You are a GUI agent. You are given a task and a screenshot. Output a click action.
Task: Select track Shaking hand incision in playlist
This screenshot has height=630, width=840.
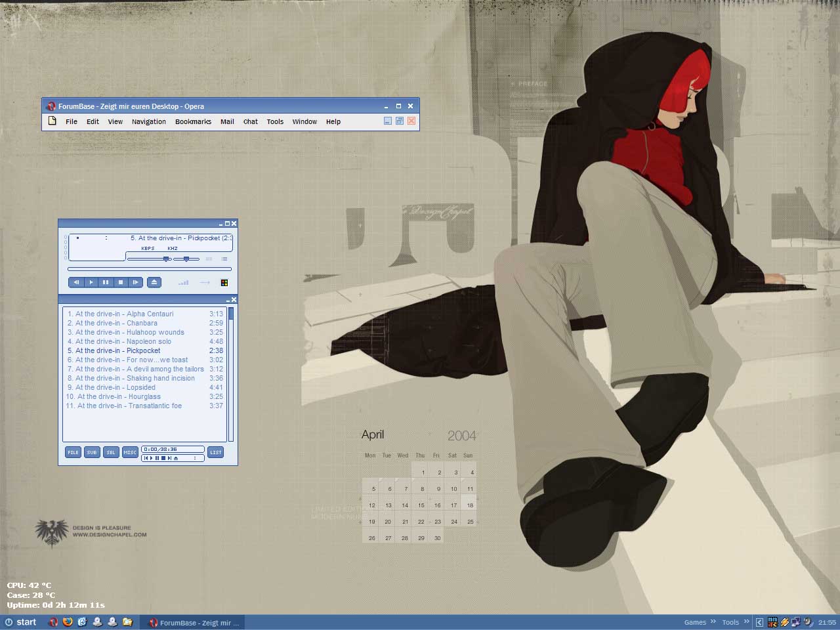(x=145, y=378)
